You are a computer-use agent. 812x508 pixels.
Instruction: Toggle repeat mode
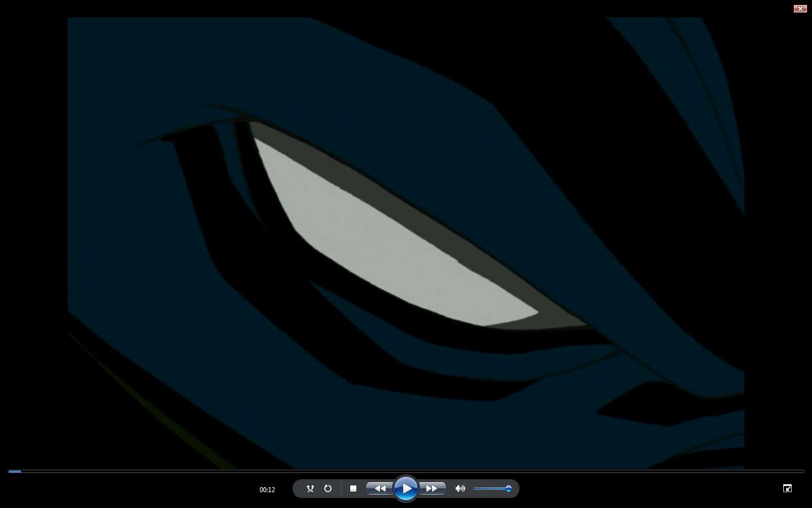pyautogui.click(x=328, y=489)
